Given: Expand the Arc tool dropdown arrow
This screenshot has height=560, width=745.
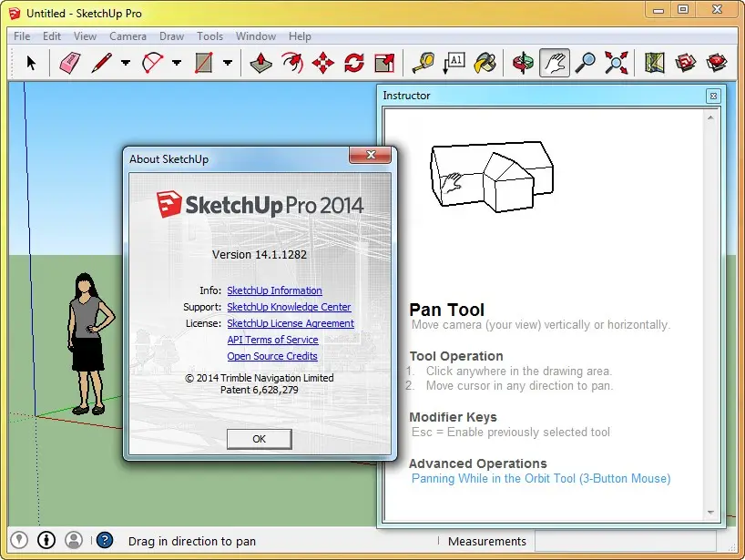Looking at the screenshot, I should click(x=177, y=63).
